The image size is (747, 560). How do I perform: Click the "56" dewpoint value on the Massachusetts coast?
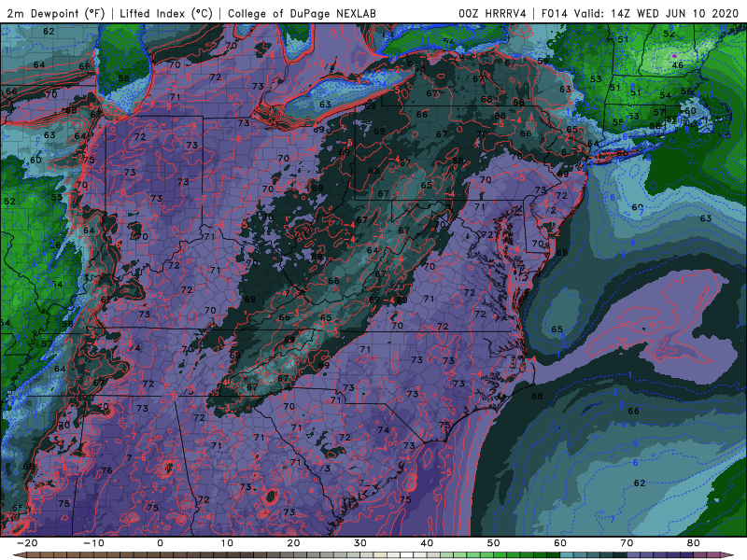point(686,91)
